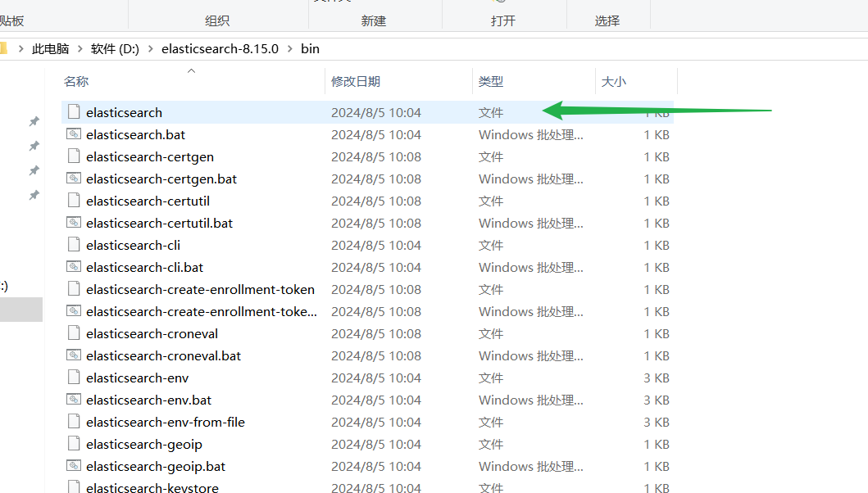Click the elasticsearch-croneval file icon
868x493 pixels.
coord(74,333)
